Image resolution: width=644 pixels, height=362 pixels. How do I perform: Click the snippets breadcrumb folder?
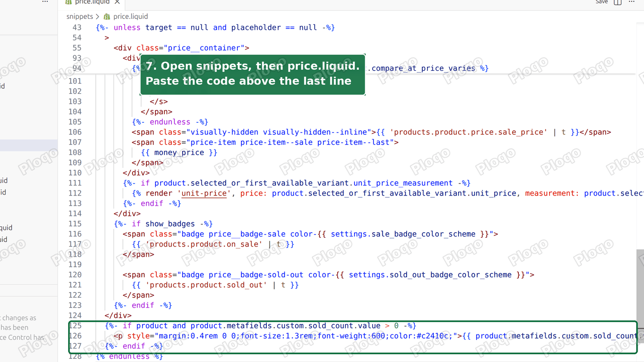80,17
